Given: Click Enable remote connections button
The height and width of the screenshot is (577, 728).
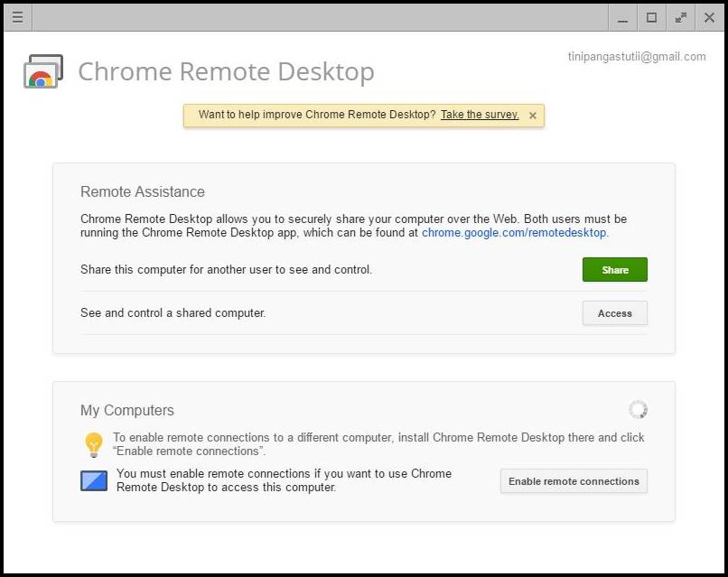Looking at the screenshot, I should pos(574,481).
